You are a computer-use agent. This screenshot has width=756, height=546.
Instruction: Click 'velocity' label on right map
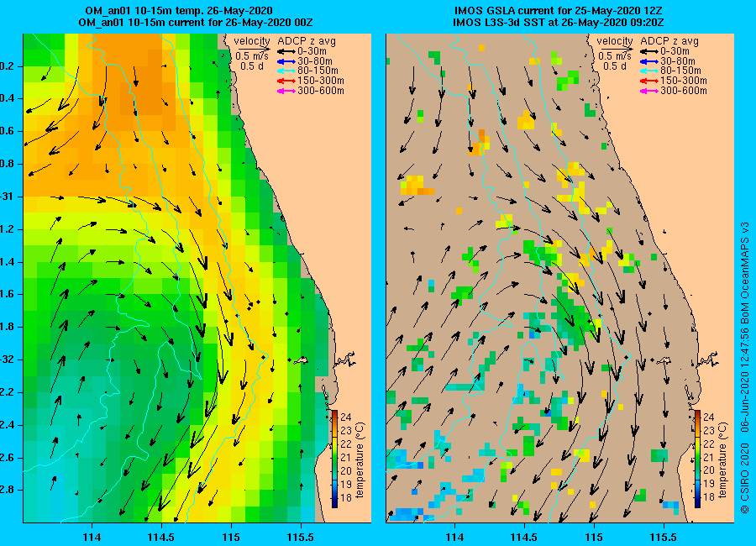pos(615,41)
